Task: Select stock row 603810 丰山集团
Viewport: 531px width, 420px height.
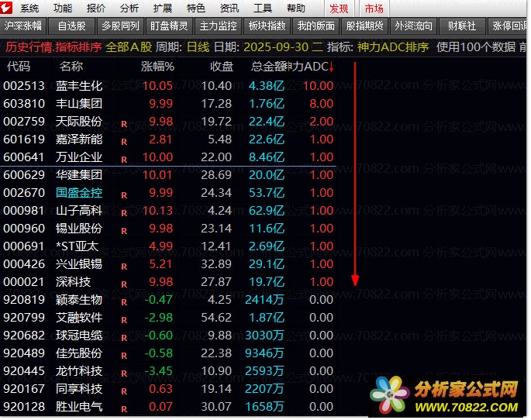Action: tap(168, 104)
